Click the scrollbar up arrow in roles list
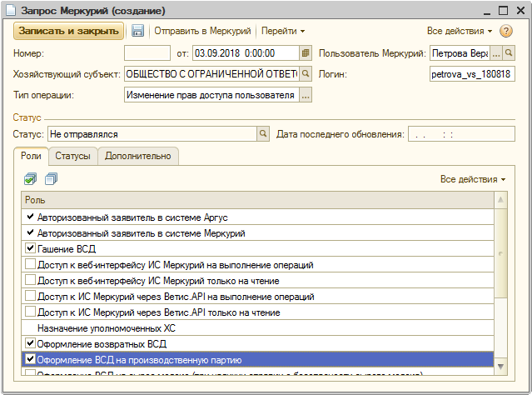532x395 pixels. [x=501, y=200]
